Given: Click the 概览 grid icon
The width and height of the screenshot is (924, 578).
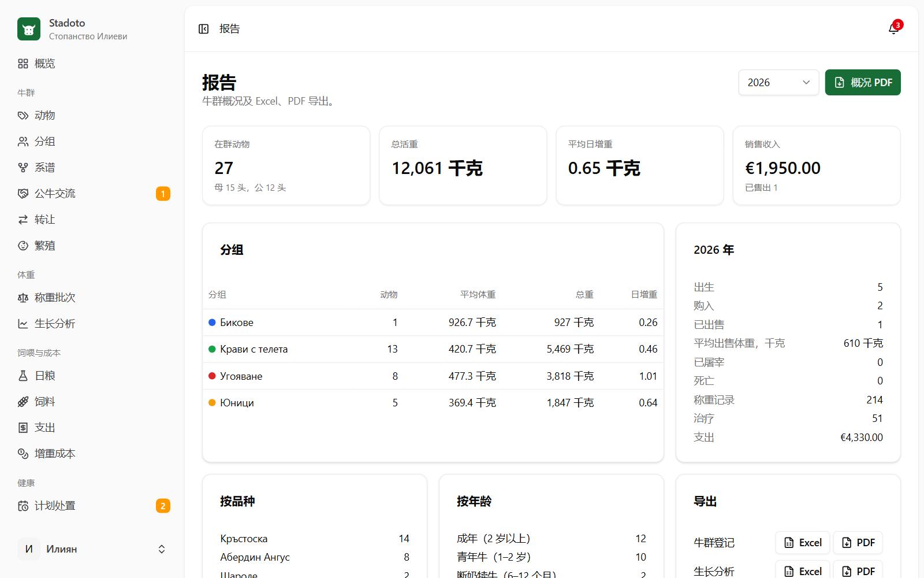Looking at the screenshot, I should [23, 64].
